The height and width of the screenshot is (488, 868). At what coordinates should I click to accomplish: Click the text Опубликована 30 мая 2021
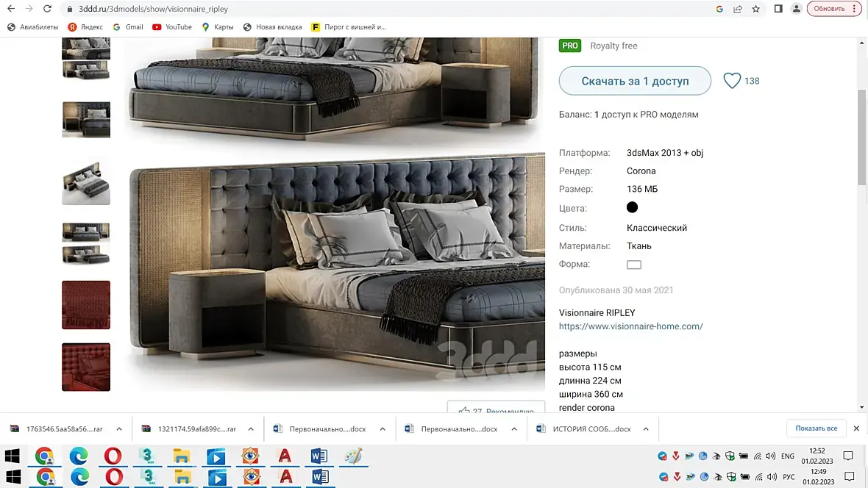click(616, 290)
